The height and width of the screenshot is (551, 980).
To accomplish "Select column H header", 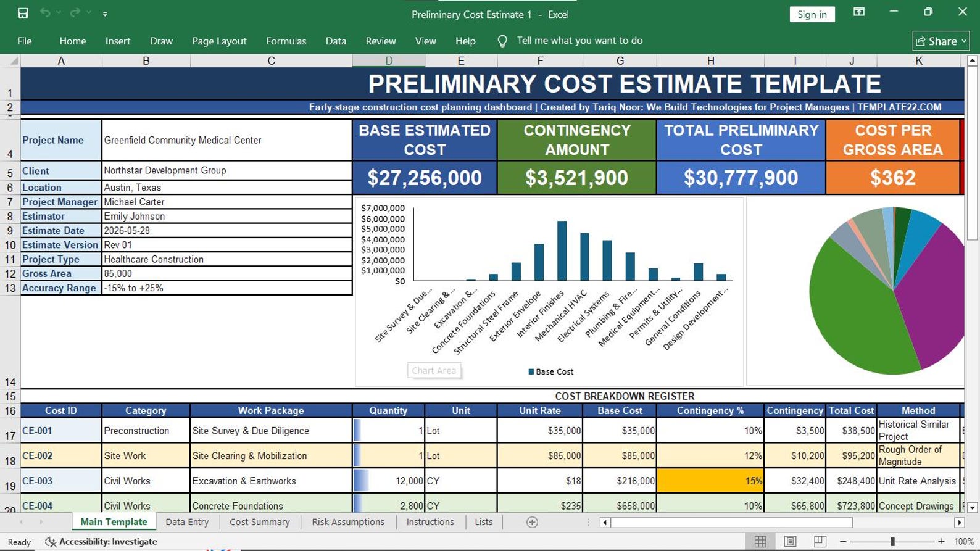I will (710, 60).
